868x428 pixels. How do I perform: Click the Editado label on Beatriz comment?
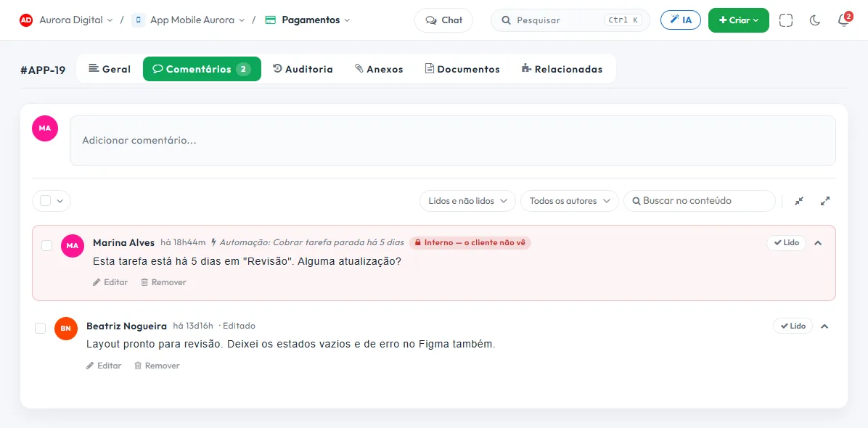239,326
